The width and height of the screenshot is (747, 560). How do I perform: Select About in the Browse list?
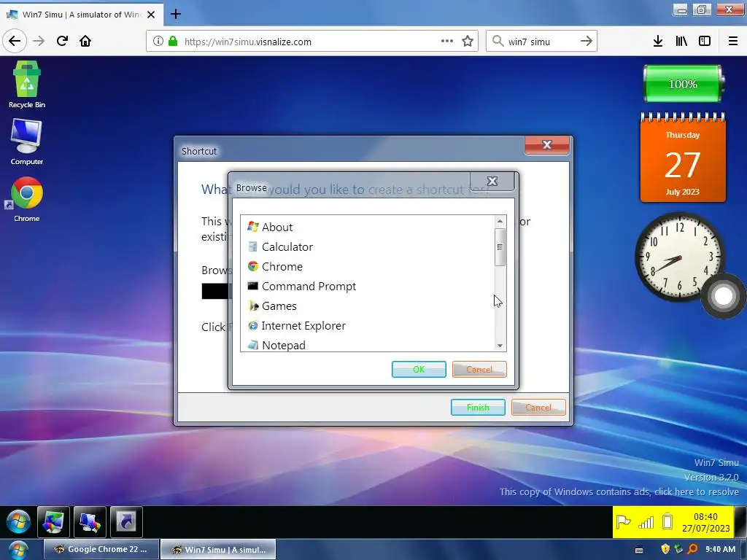click(368, 227)
